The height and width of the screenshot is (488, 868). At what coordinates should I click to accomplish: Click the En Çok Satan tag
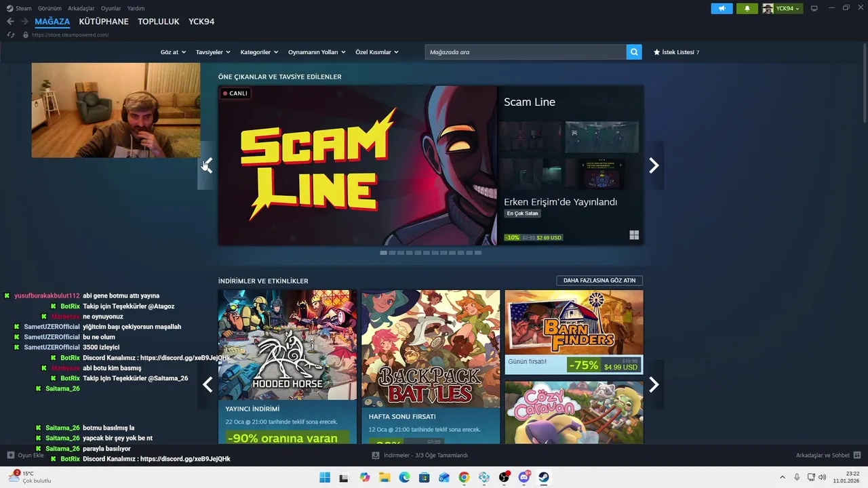pyautogui.click(x=522, y=213)
